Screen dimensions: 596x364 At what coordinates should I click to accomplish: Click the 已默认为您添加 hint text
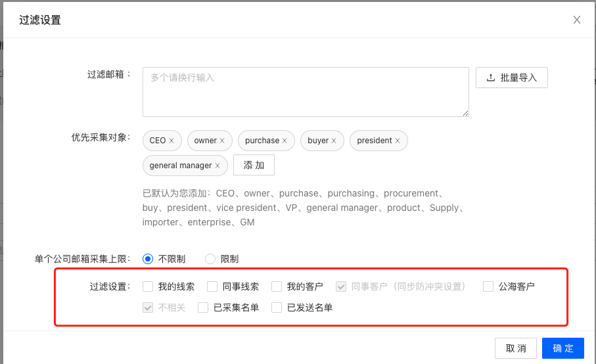point(302,208)
